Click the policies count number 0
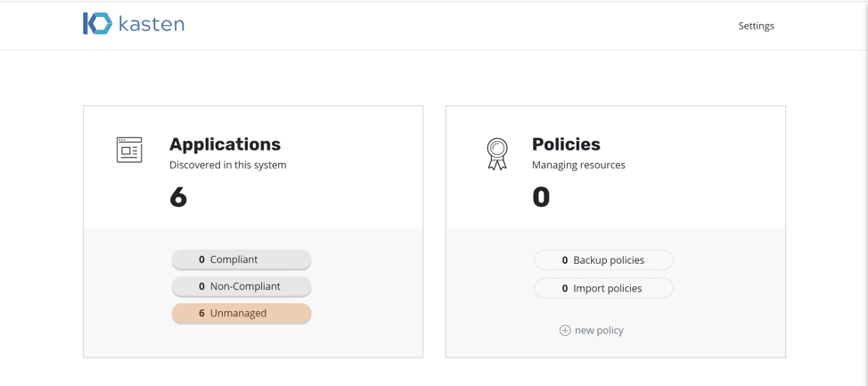The width and height of the screenshot is (868, 386). click(541, 197)
